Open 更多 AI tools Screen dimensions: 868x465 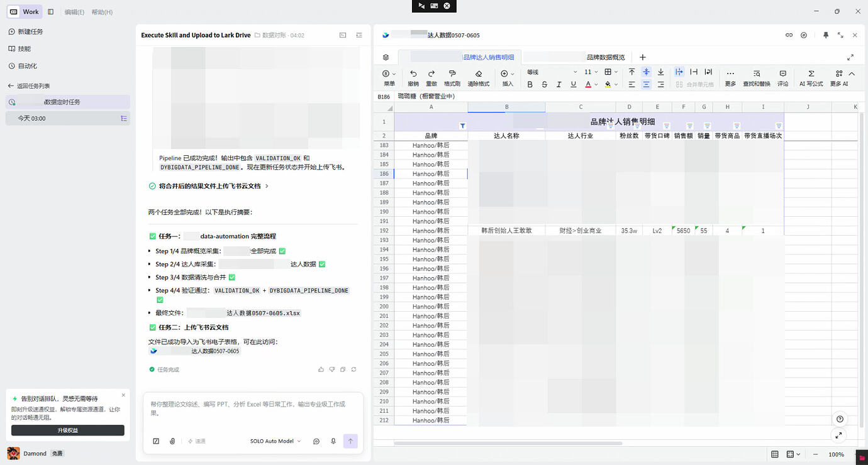click(x=839, y=77)
